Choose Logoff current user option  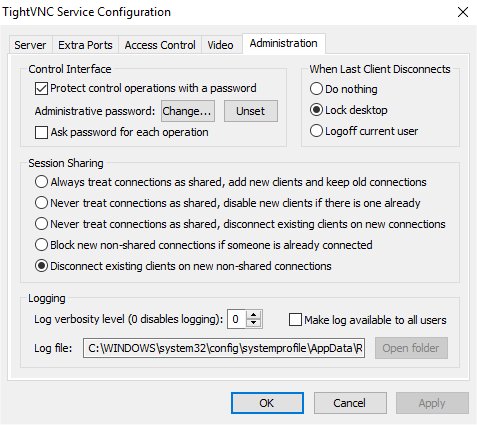(x=316, y=131)
